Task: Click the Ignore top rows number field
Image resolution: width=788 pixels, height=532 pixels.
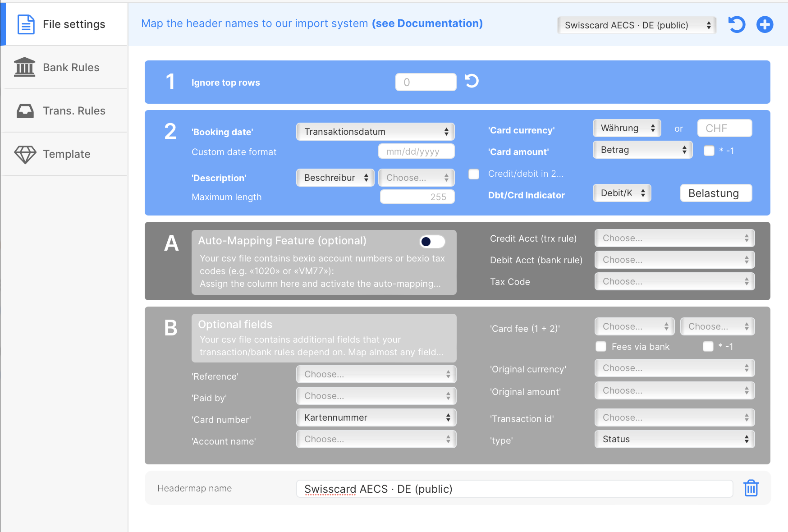Action: pos(426,82)
